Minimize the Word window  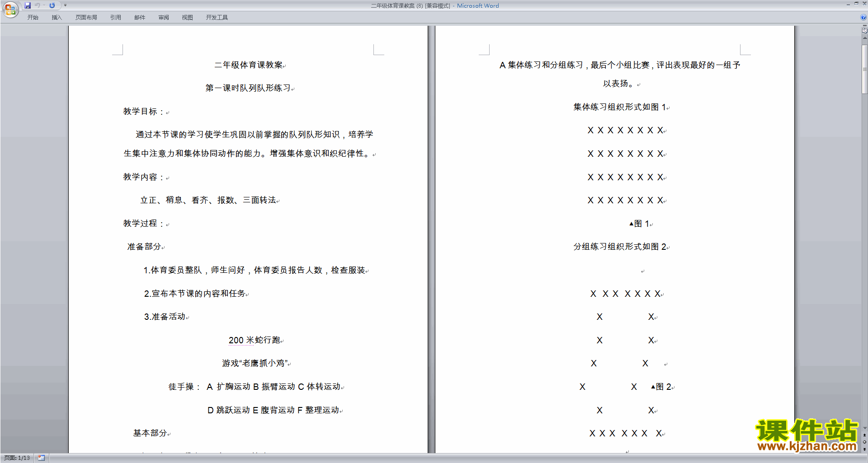coord(848,4)
